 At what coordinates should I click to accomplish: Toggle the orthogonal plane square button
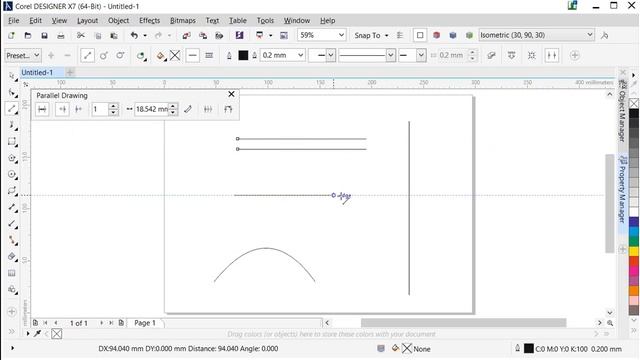pyautogui.click(x=420, y=36)
